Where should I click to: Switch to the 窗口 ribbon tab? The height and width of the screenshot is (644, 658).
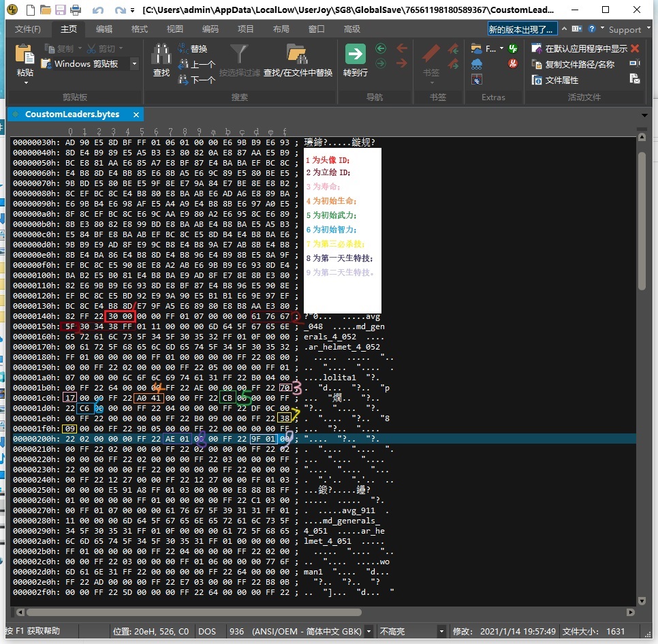click(x=317, y=29)
